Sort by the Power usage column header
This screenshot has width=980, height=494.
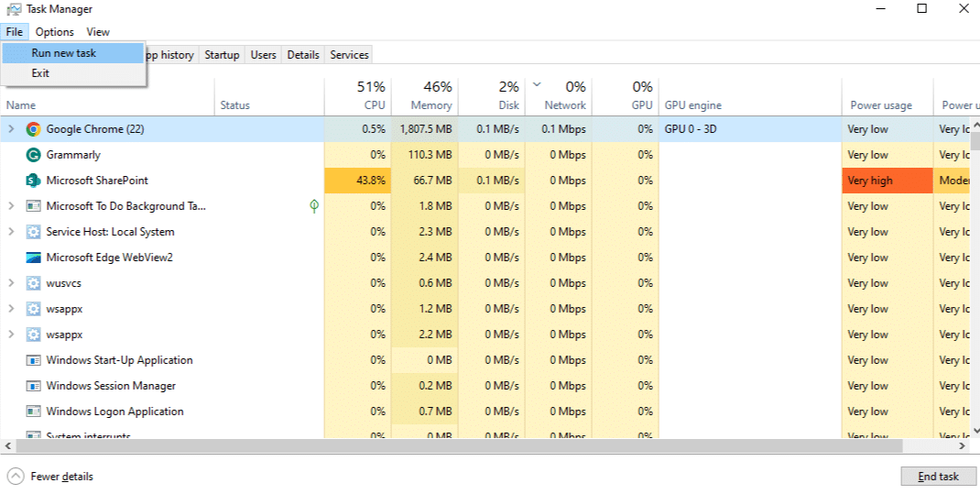pyautogui.click(x=887, y=97)
